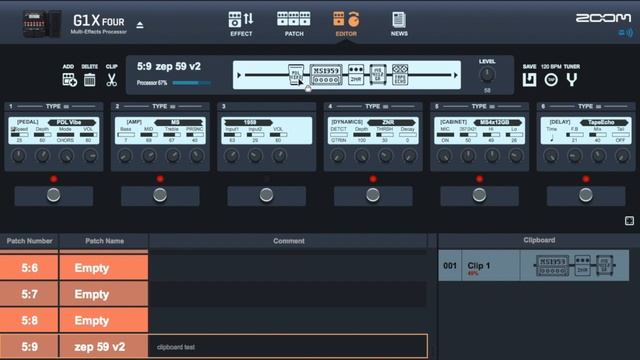Adjust the patch LEVEL knob
Image resolution: width=640 pixels, height=360 pixels.
tap(487, 75)
